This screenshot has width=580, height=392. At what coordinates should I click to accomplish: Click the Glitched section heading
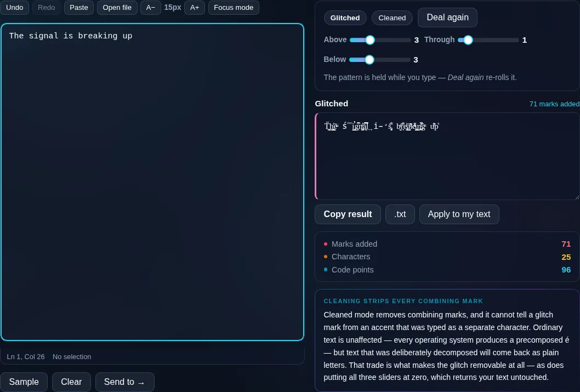tap(332, 104)
